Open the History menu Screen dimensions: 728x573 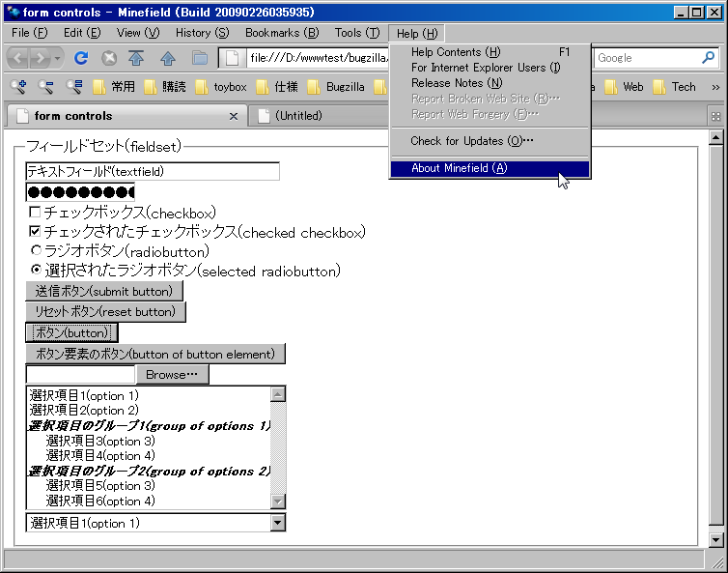tap(202, 33)
